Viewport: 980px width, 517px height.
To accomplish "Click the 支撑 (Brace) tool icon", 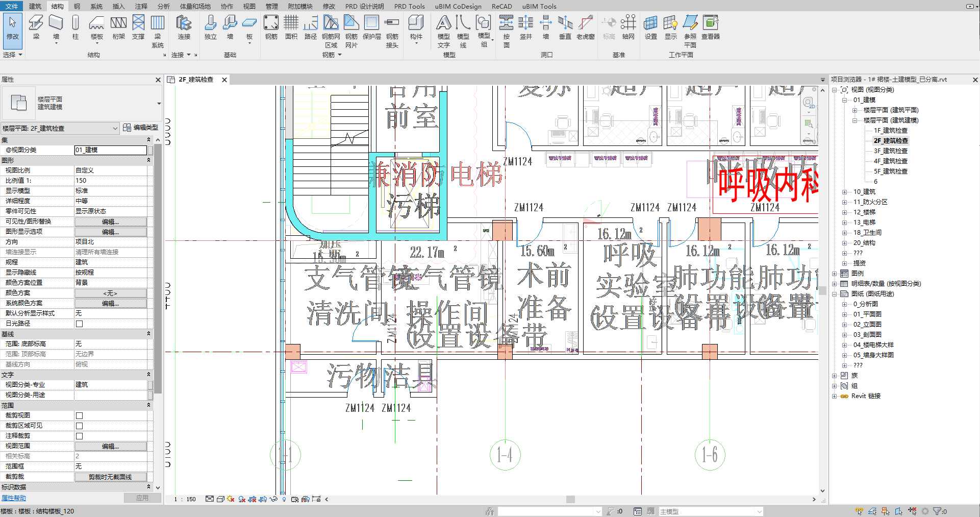I will [138, 23].
